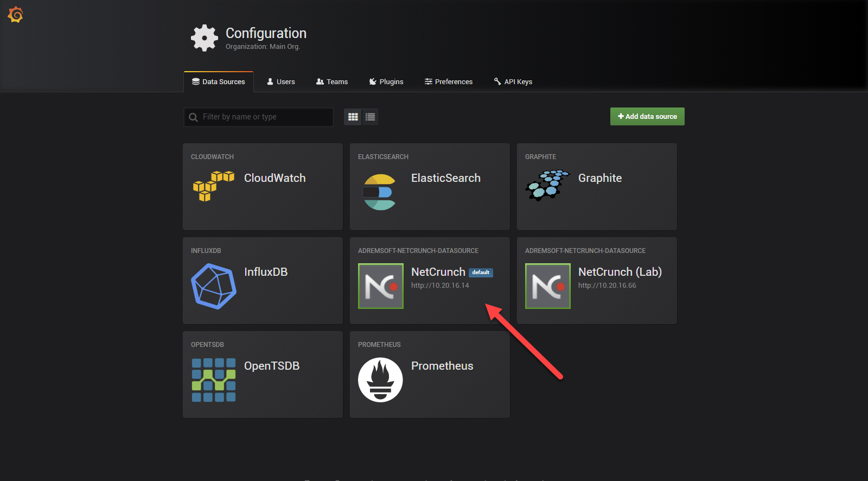This screenshot has width=868, height=481.
Task: Click the http://10.20.16.66 URL text
Action: (607, 286)
